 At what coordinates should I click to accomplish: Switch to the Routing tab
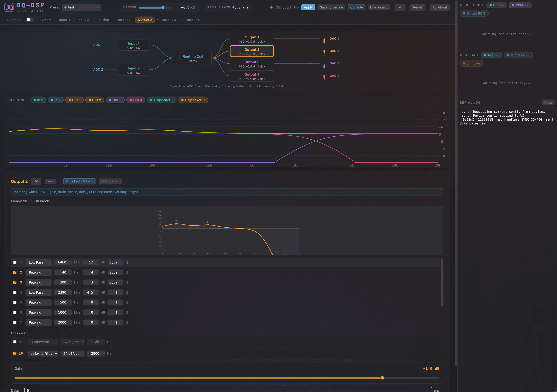pyautogui.click(x=103, y=20)
